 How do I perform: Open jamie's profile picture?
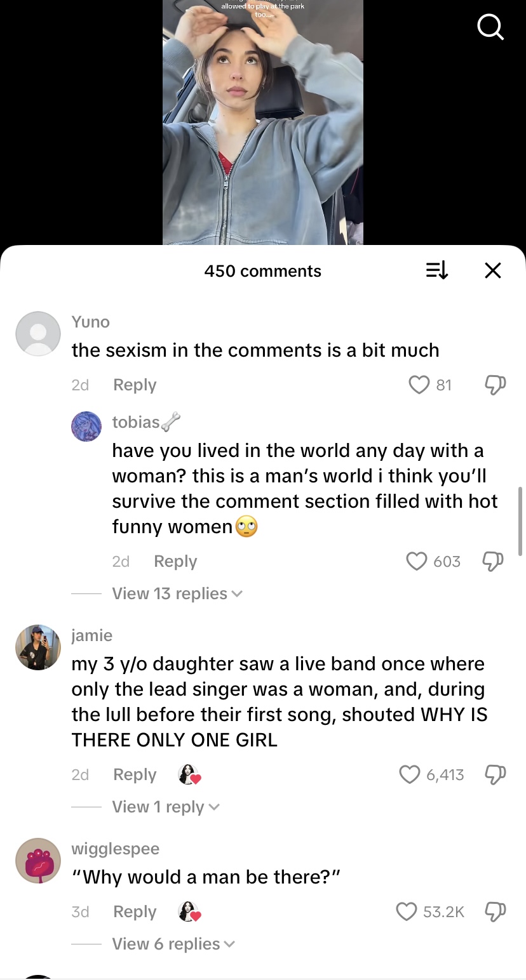point(38,647)
